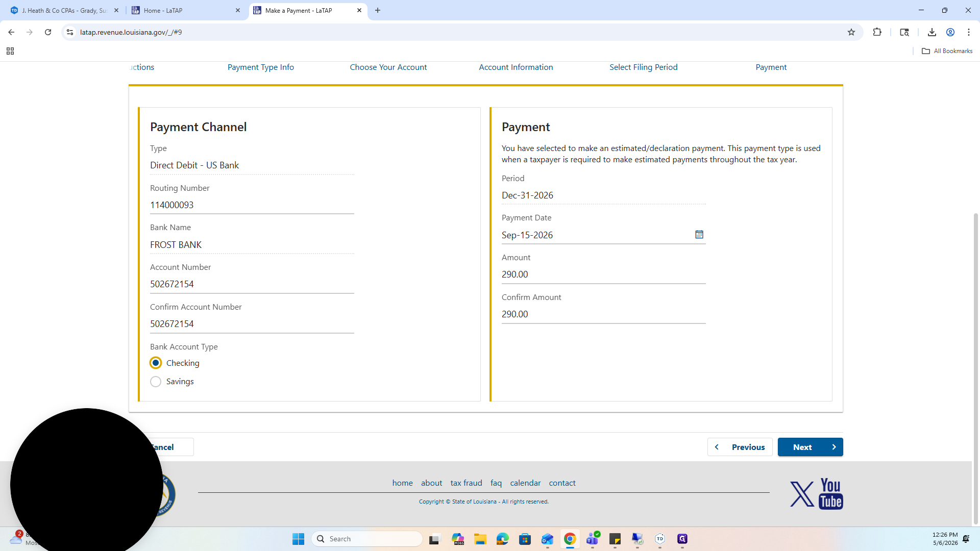
Task: Open Sticky Notes from the taskbar
Action: point(615,539)
